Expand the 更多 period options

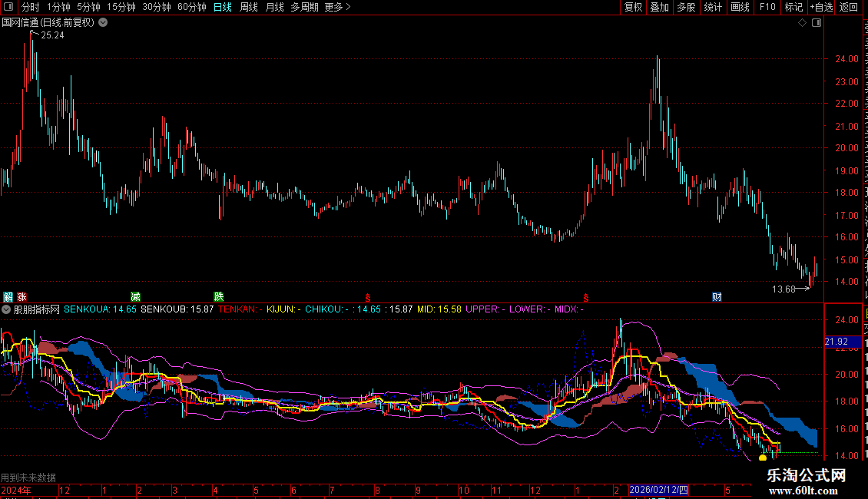click(337, 7)
